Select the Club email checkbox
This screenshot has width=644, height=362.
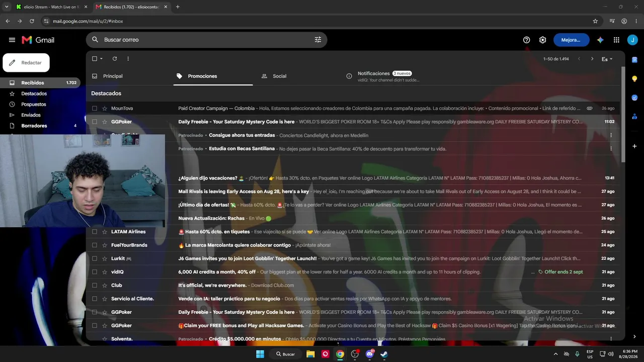point(95,285)
